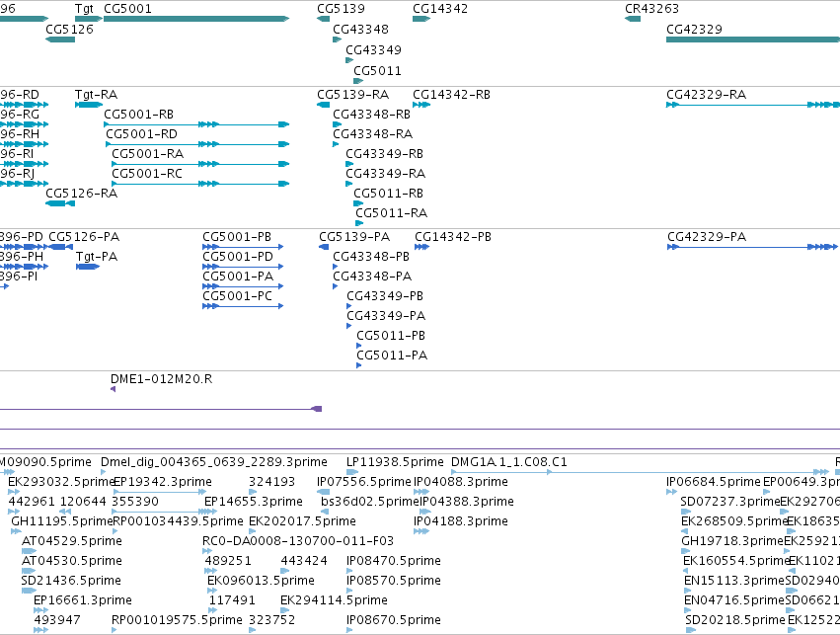The image size is (840, 635).
Task: Select transcript CG5001-RC label
Action: [x=147, y=174]
